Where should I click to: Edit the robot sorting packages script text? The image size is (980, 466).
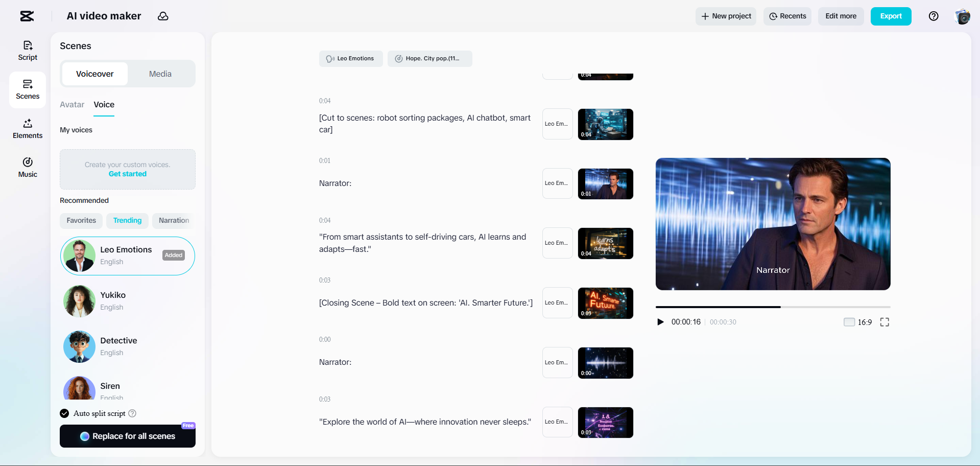425,124
